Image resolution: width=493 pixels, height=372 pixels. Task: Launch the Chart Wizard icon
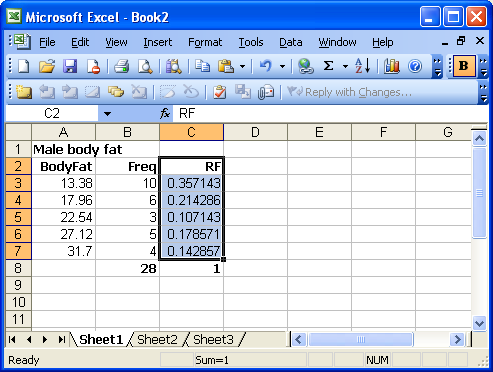pos(392,66)
